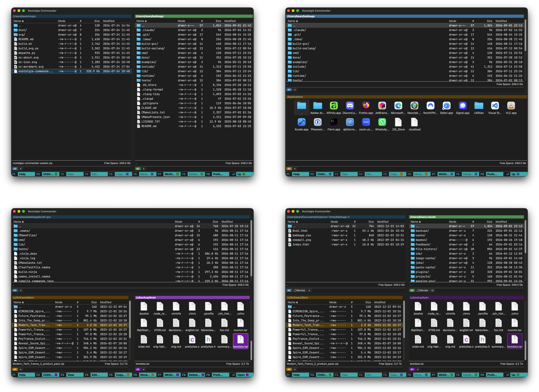This screenshot has height=392, width=539.
Task: Select the build_svg.py row in cmp/a panel
Action: (72, 48)
